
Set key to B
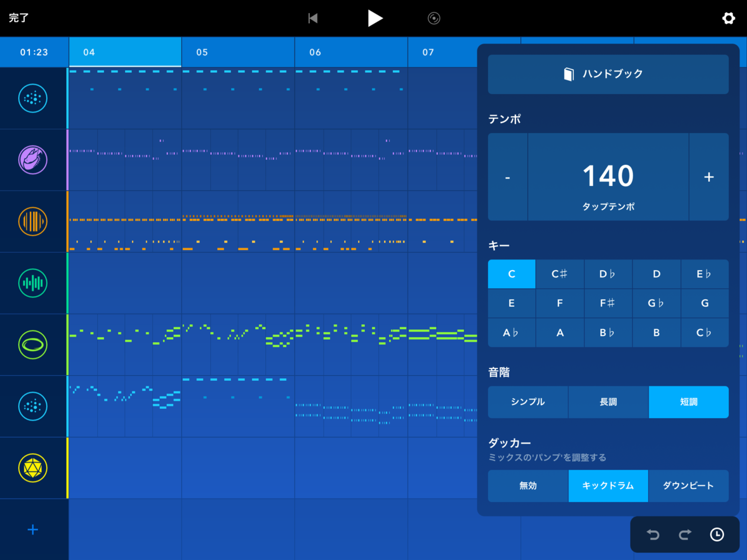[656, 333]
